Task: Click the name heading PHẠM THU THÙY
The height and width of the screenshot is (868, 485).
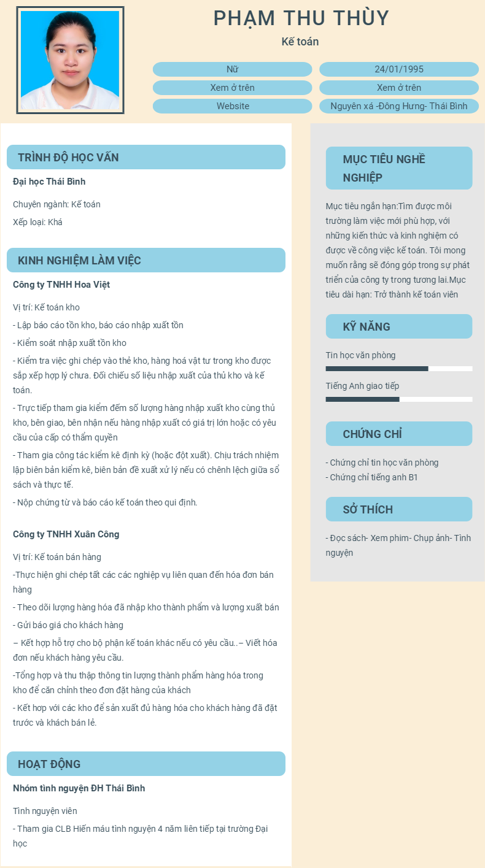Action: 301,18
